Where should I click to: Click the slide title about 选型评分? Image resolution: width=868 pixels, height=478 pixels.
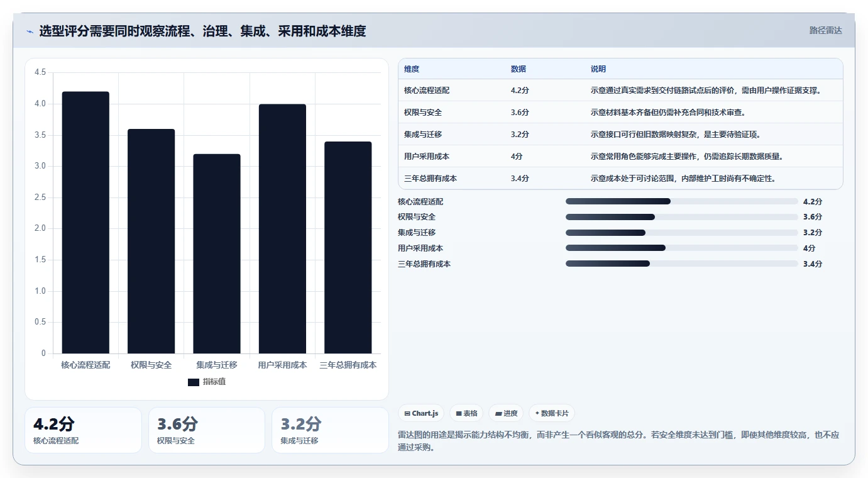tap(202, 31)
